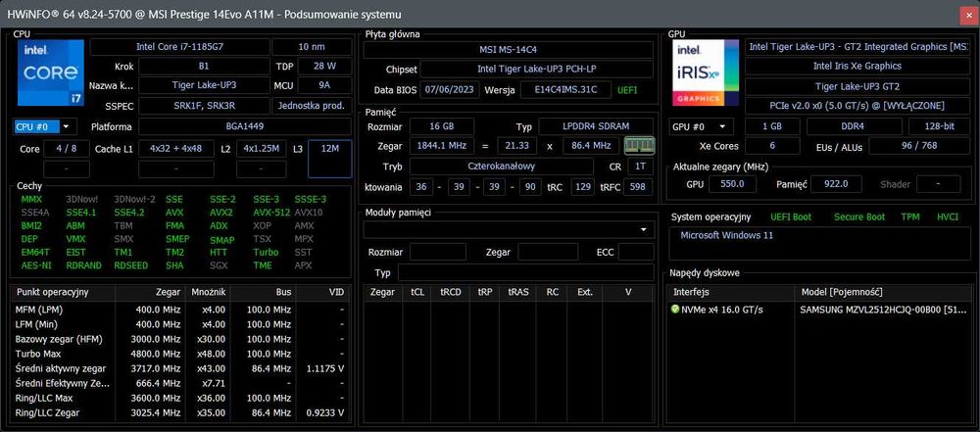
Task: Click the tCL column header
Action: 416,292
